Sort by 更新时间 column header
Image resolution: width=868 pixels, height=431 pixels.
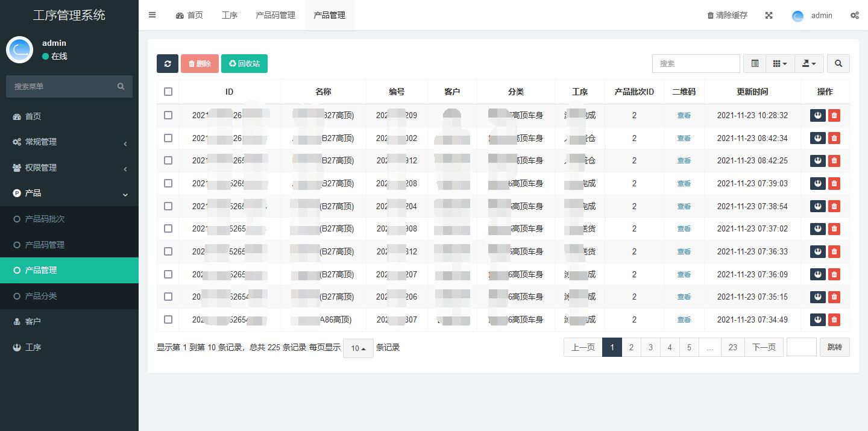[752, 92]
